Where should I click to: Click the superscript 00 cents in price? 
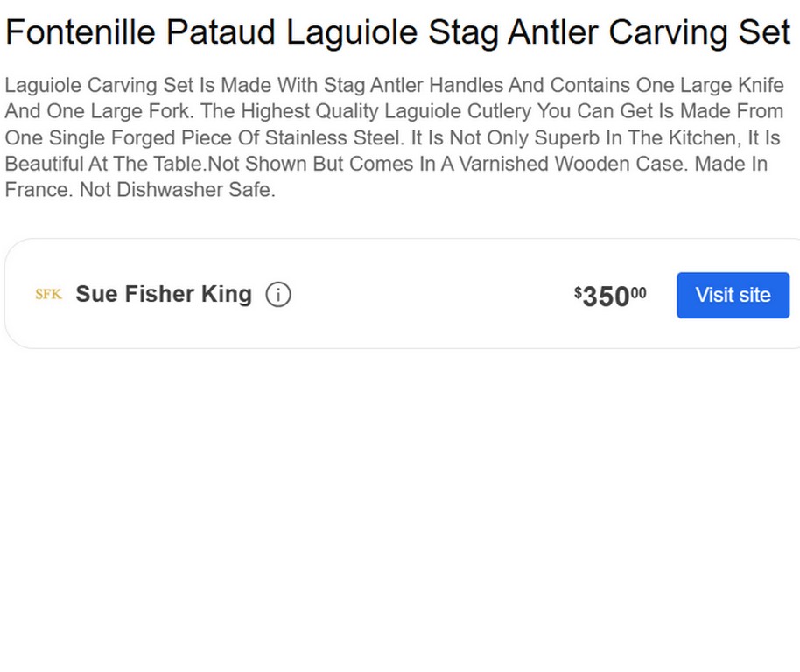pyautogui.click(x=639, y=293)
